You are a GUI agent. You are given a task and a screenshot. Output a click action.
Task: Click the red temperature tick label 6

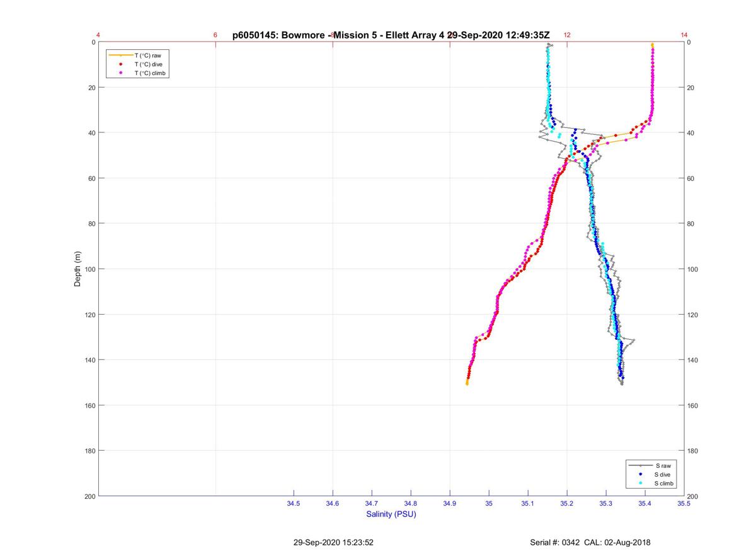click(x=215, y=35)
